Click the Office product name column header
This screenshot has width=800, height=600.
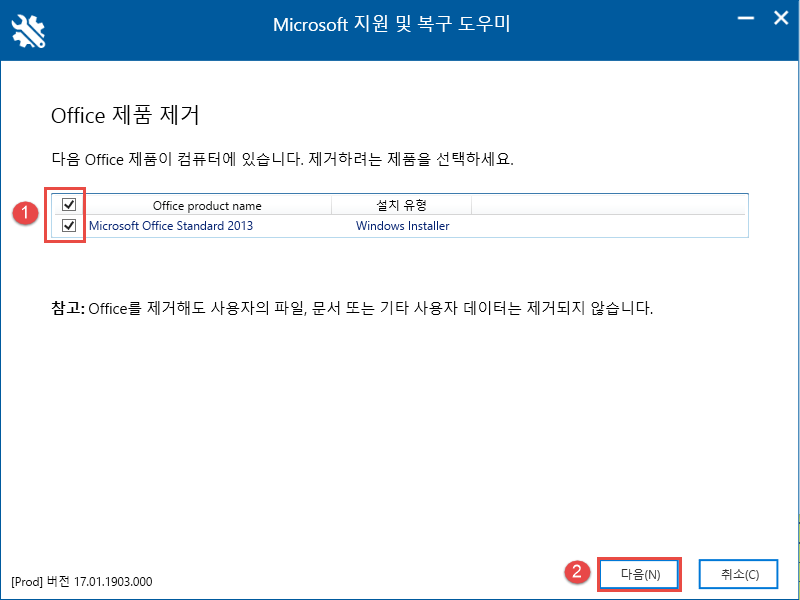point(207,206)
